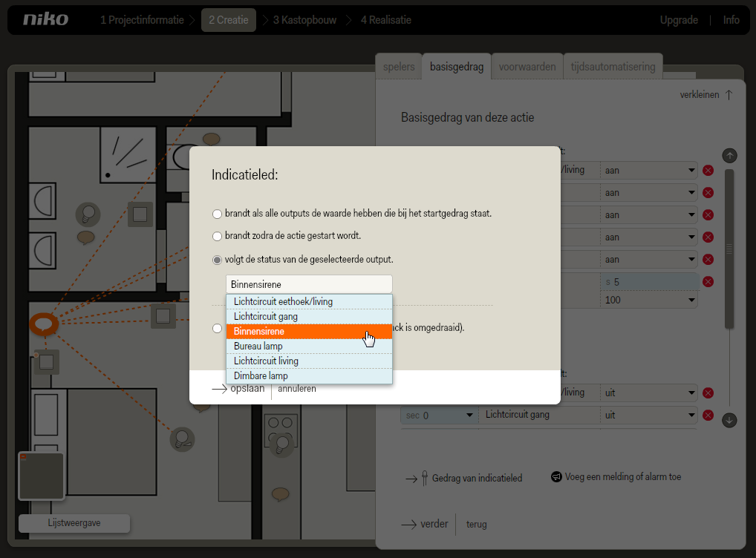Go to step 4 Realisatie
The image size is (756, 558).
pos(385,20)
